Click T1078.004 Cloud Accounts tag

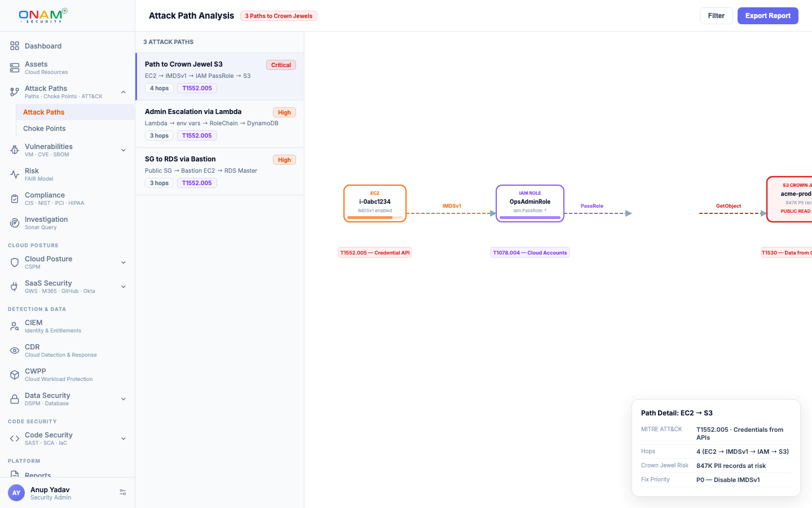click(530, 253)
